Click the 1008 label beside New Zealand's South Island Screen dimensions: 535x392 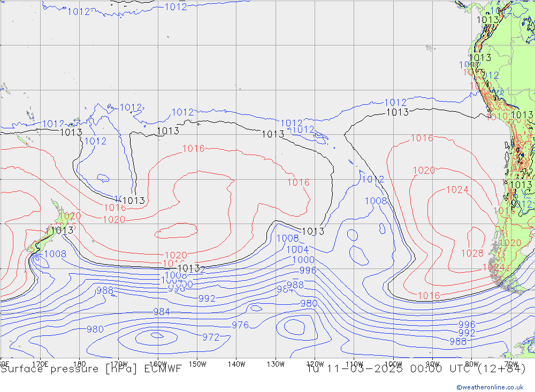click(55, 254)
